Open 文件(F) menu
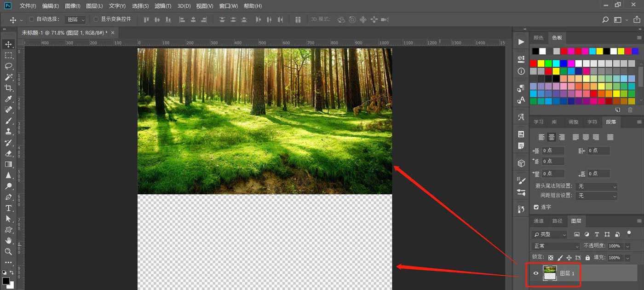644x290 pixels. [x=28, y=6]
